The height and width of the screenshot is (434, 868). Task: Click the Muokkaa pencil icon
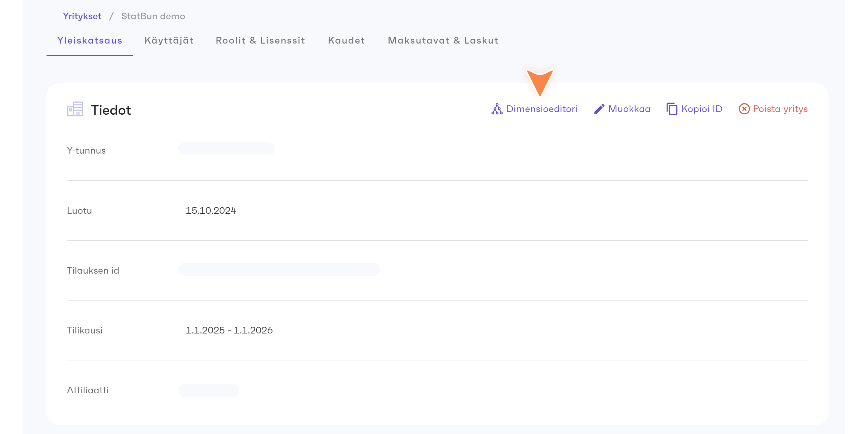(599, 109)
